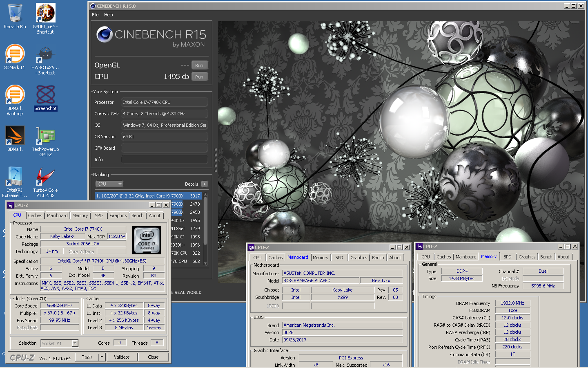Click Core Speed value 6698.39 MHz
This screenshot has width=588, height=368.
click(x=60, y=305)
